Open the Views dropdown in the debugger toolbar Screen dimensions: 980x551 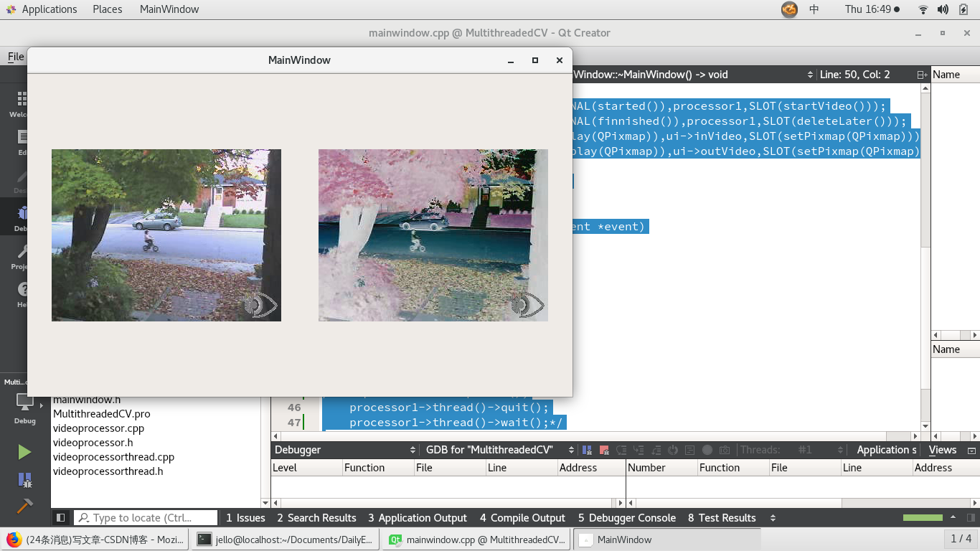point(943,450)
